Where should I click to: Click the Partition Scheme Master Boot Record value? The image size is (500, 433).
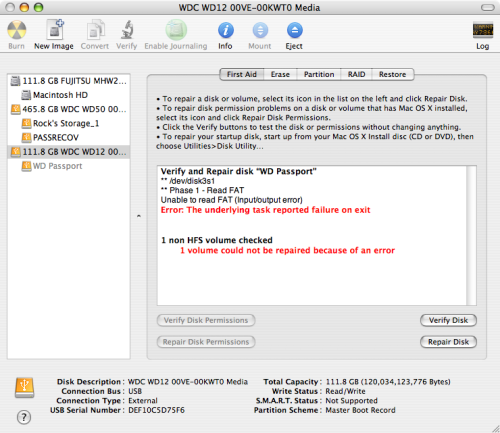[360, 410]
